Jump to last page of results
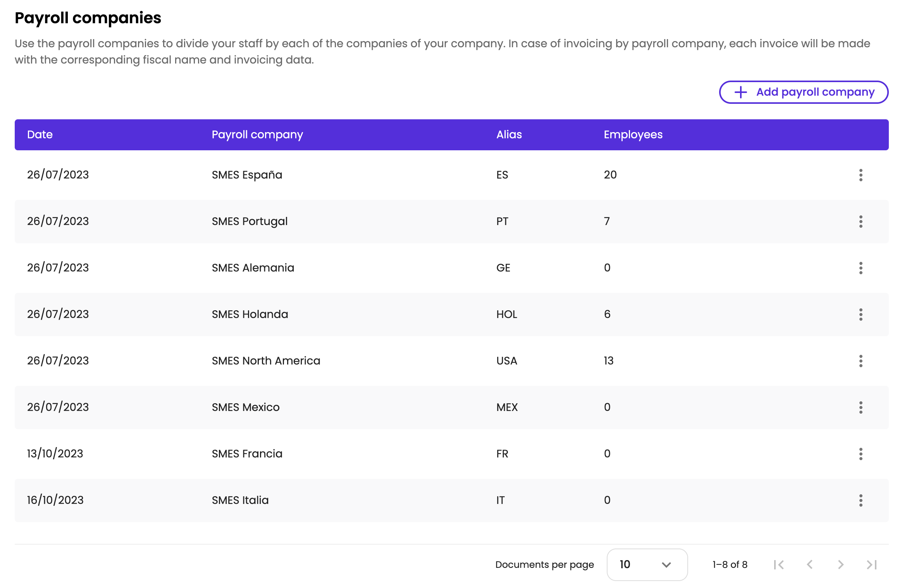The height and width of the screenshot is (588, 902). [871, 565]
